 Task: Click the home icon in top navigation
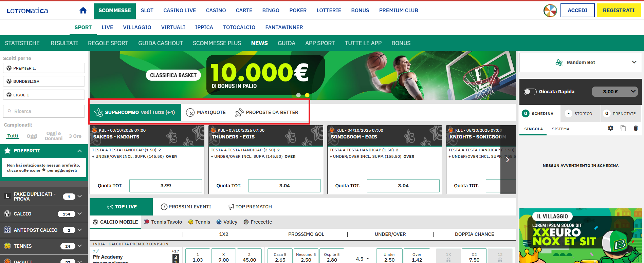83,11
